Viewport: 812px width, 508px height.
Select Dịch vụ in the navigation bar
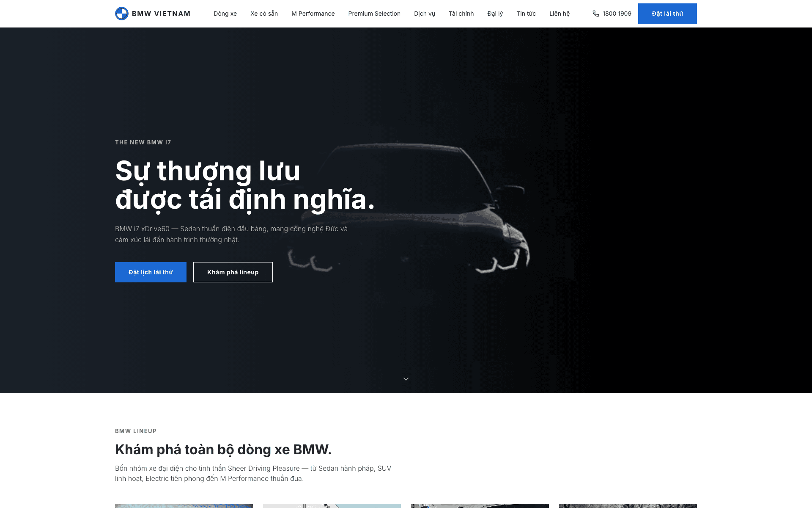(425, 14)
